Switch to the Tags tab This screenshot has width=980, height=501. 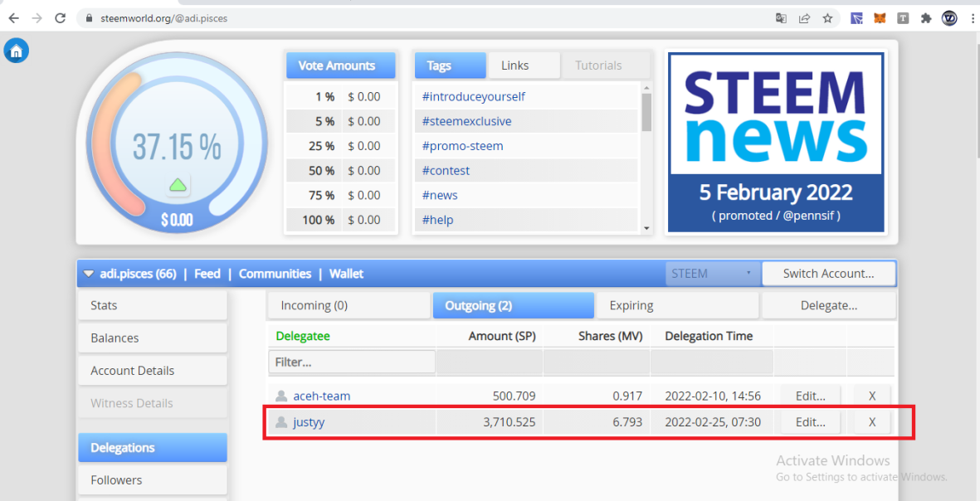point(450,66)
